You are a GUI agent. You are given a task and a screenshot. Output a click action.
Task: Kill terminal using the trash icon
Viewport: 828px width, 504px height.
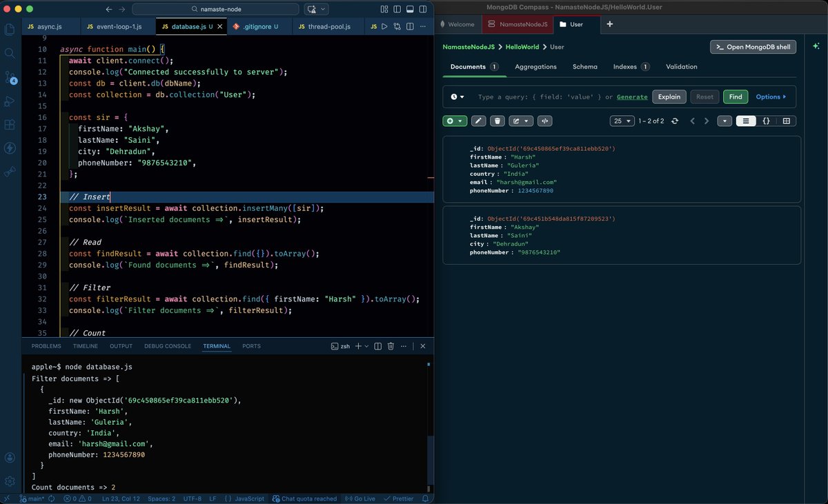391,346
